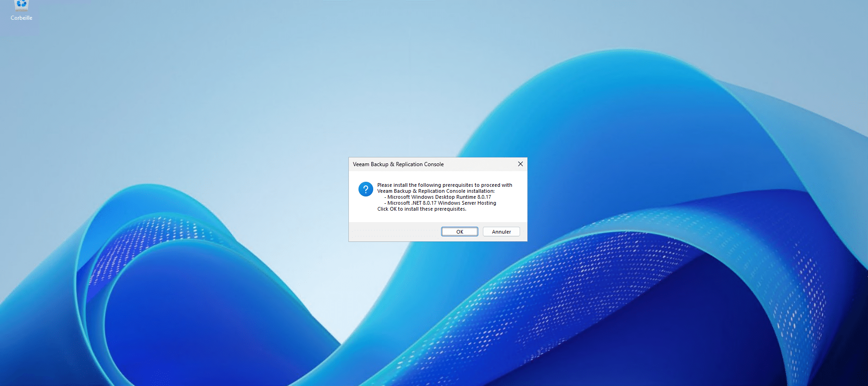This screenshot has height=386, width=868.
Task: Close the Veeam prerequisites dialog
Action: click(x=520, y=164)
